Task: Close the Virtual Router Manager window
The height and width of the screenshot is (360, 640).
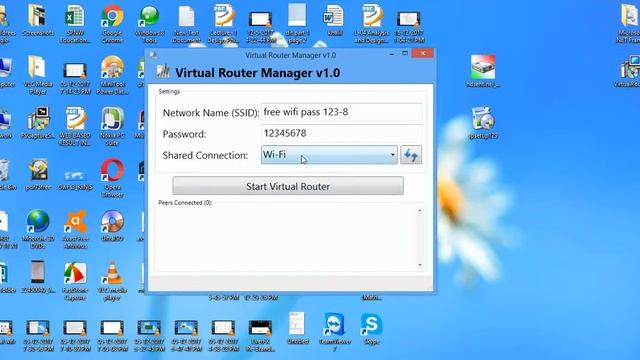Action: tap(422, 53)
